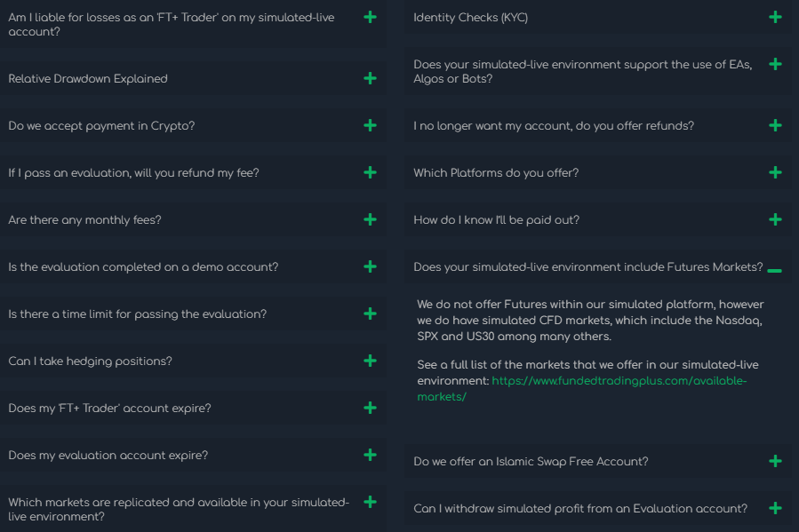The image size is (799, 532).
Task: Click plus icon beside 'Can I take hedging positions?'
Action: [370, 361]
